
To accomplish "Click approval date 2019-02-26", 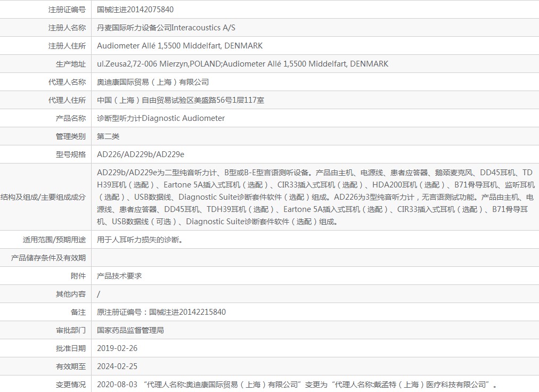I will (x=117, y=348).
